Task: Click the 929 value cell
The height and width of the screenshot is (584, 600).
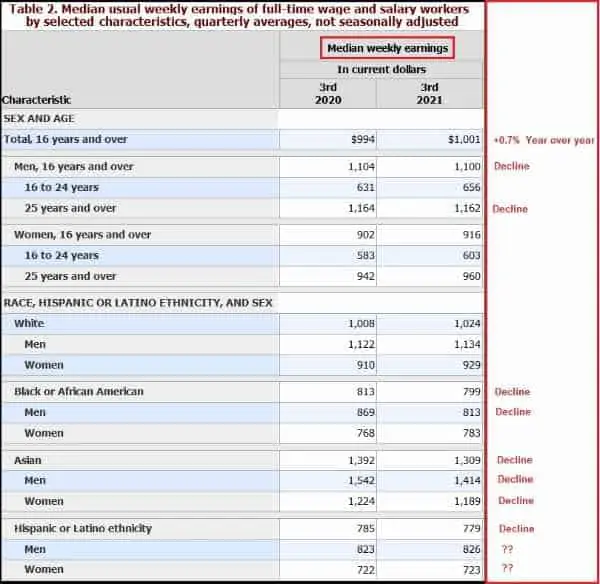Action: click(x=430, y=365)
